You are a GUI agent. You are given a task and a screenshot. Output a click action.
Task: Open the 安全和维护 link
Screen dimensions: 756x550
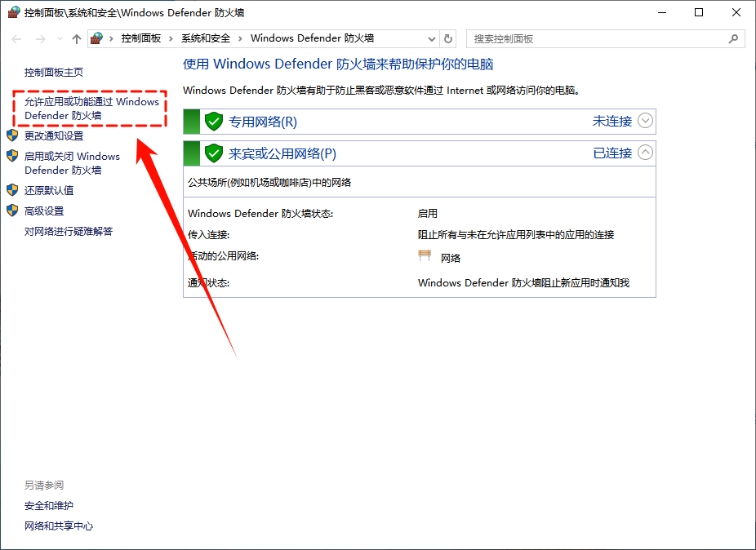click(49, 505)
